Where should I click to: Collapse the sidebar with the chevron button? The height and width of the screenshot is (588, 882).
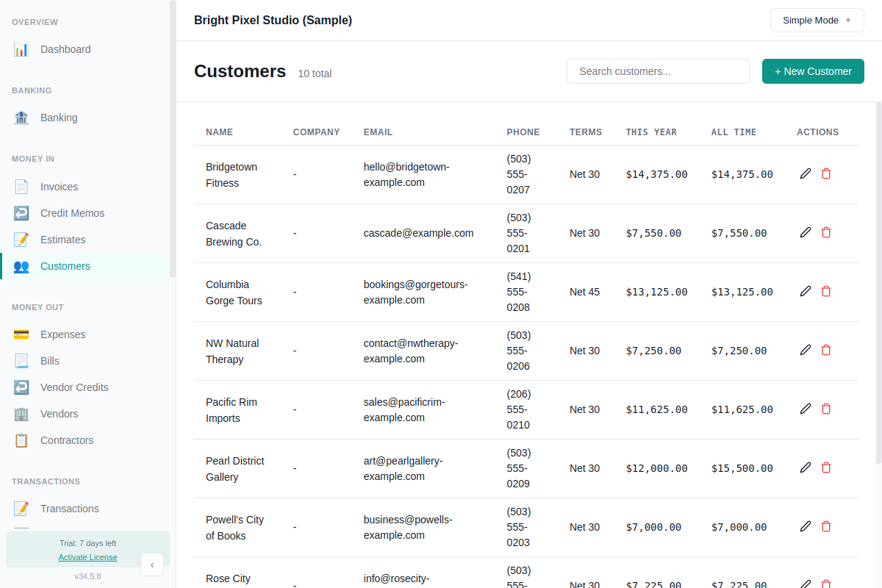152,564
